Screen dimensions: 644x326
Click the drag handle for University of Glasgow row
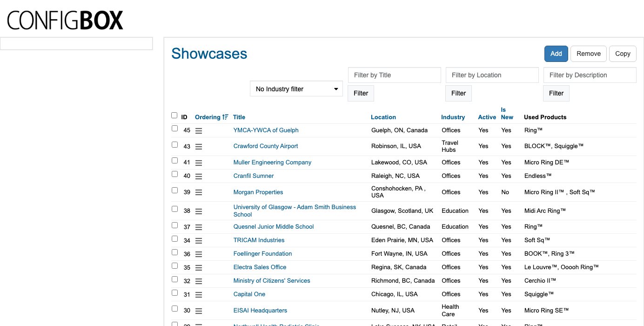tap(199, 211)
